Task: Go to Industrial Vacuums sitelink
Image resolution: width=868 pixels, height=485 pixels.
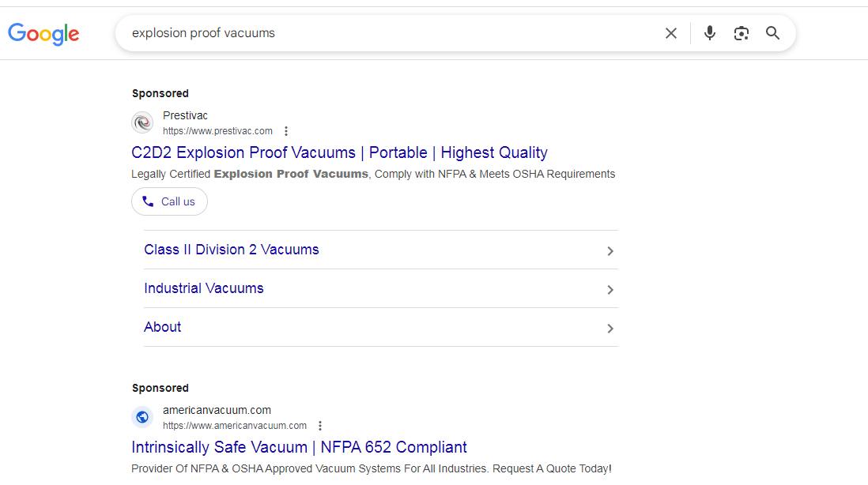Action: (x=203, y=288)
